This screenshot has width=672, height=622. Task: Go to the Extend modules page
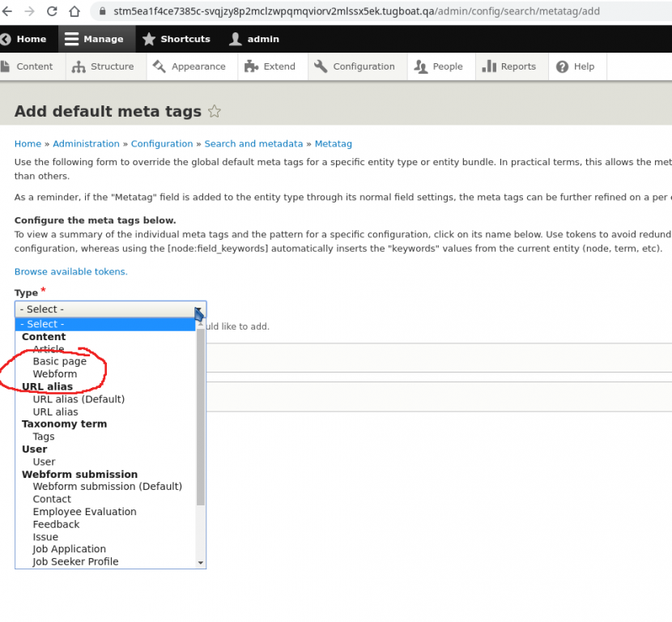(x=270, y=66)
